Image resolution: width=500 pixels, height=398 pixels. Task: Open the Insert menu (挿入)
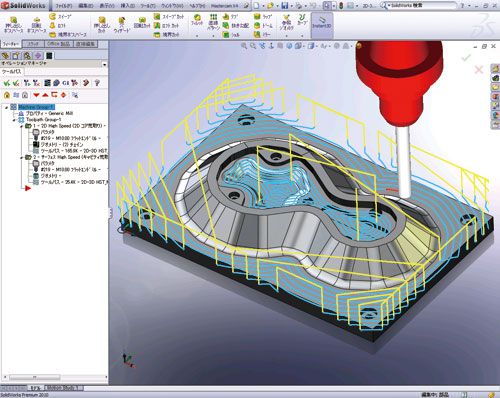(128, 6)
